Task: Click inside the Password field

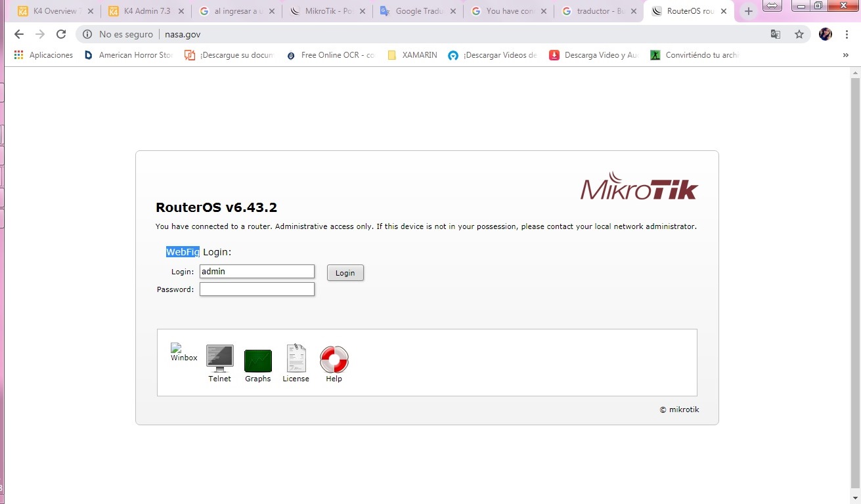Action: click(257, 288)
